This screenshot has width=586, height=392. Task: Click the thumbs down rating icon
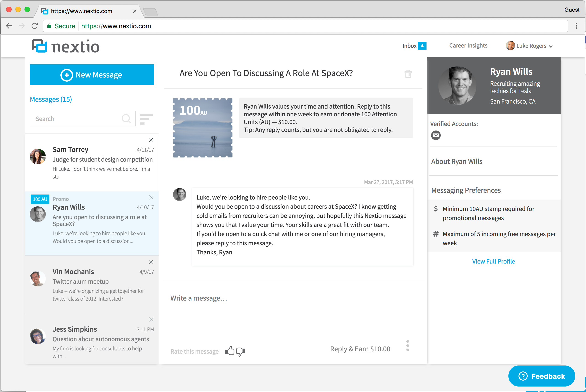(240, 352)
